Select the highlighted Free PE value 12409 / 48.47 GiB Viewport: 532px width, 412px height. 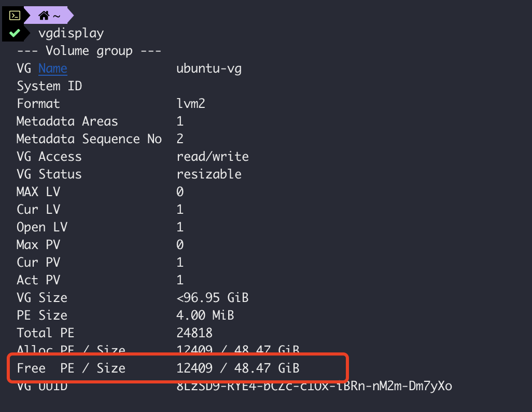238,368
